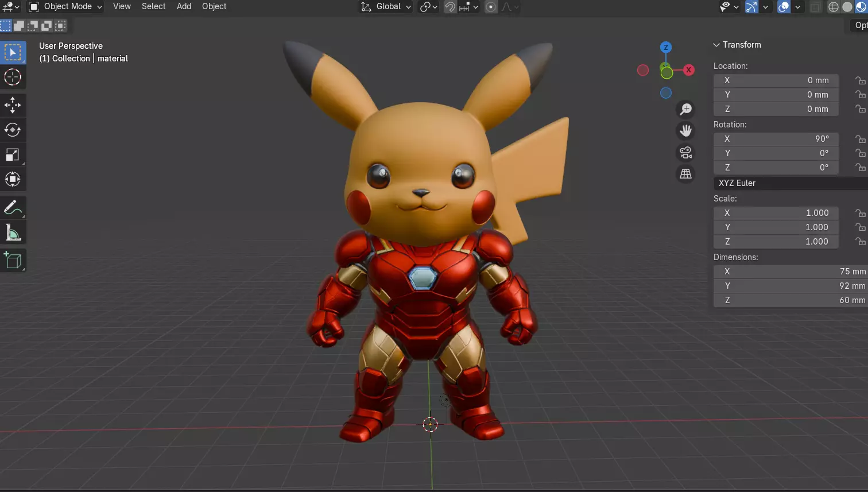The width and height of the screenshot is (868, 492).
Task: Choose the intersect selection mode icon
Action: tap(60, 25)
